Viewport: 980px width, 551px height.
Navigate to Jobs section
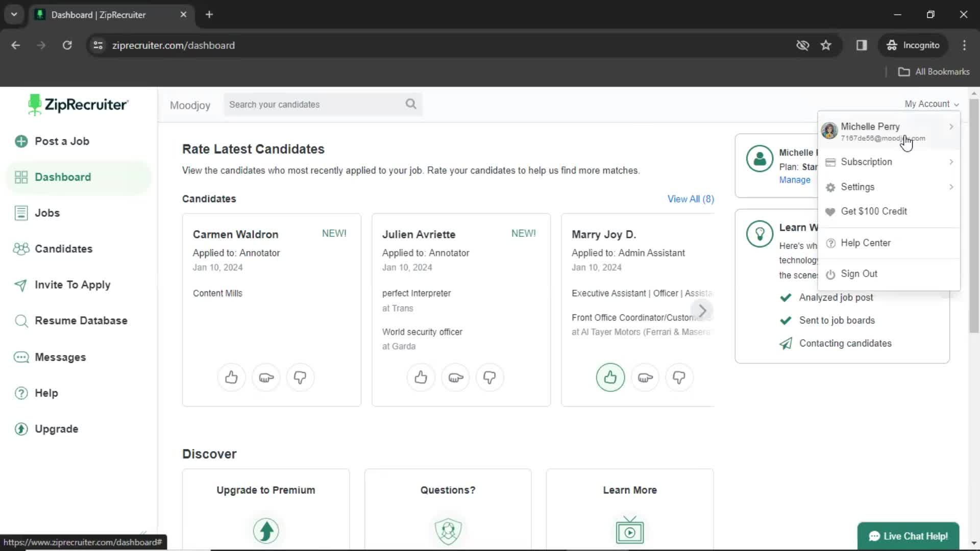click(x=46, y=213)
